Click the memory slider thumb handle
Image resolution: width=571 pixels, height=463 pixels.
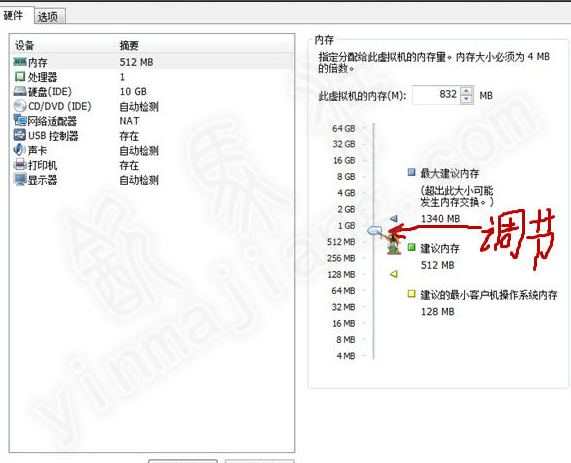[x=374, y=230]
